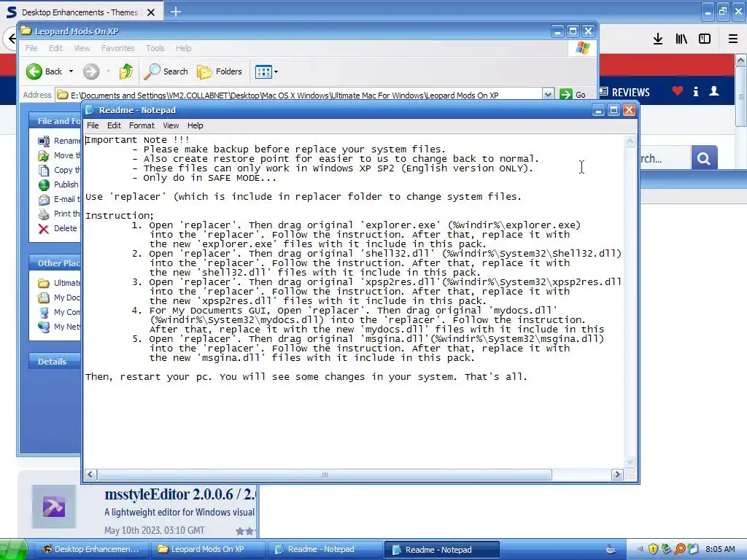Click the Rename task icon in Explorer sidebar
Viewport: 747px width, 560px height.
click(x=44, y=141)
